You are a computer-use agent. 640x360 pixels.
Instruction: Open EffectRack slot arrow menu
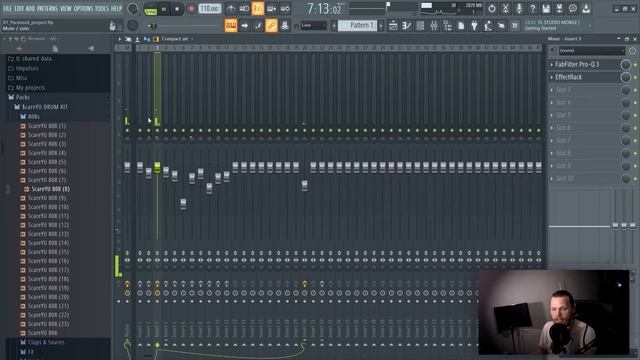click(552, 77)
